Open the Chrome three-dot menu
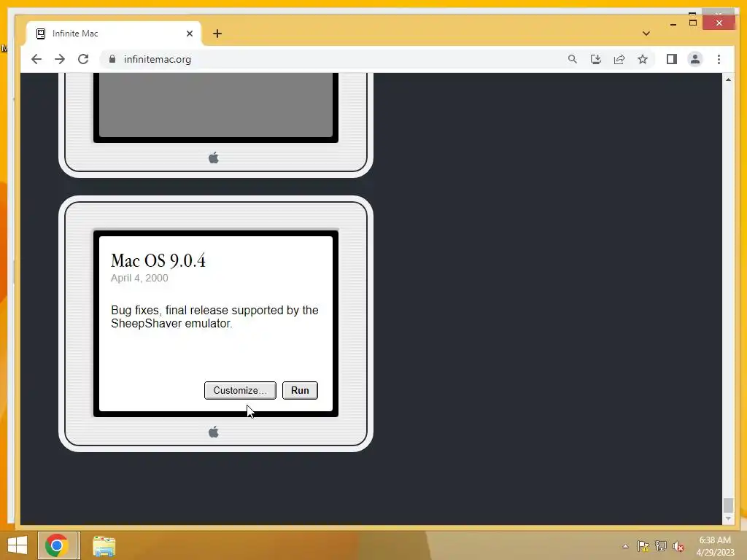747x560 pixels. [x=719, y=59]
